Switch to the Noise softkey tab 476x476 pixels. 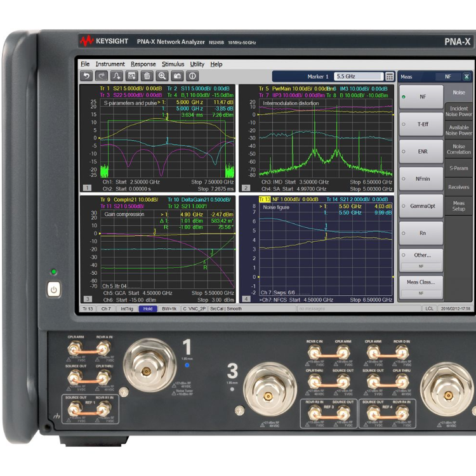click(x=459, y=93)
